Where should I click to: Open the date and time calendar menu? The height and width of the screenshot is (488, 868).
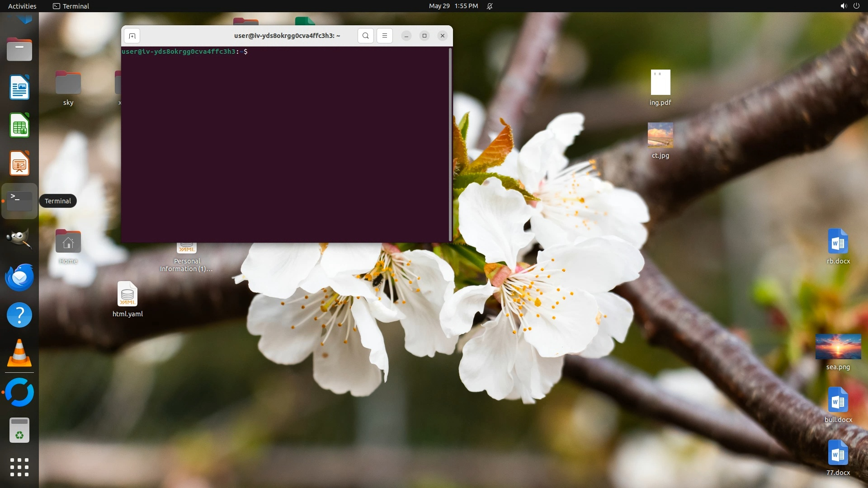(x=453, y=6)
